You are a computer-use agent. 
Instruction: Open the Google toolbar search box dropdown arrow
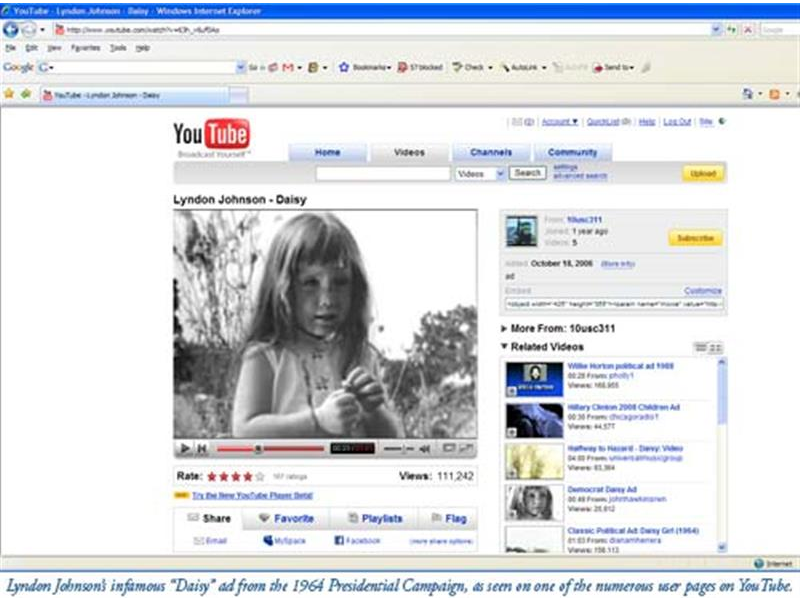click(x=240, y=67)
